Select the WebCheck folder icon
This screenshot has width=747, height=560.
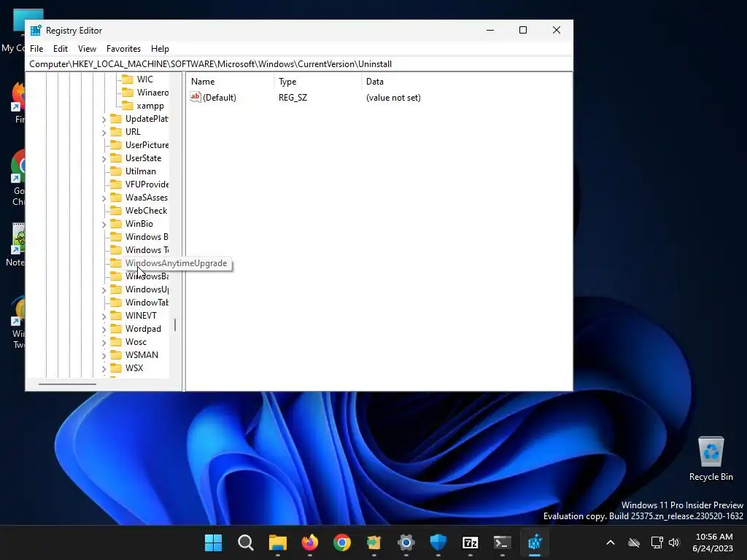[x=116, y=211]
